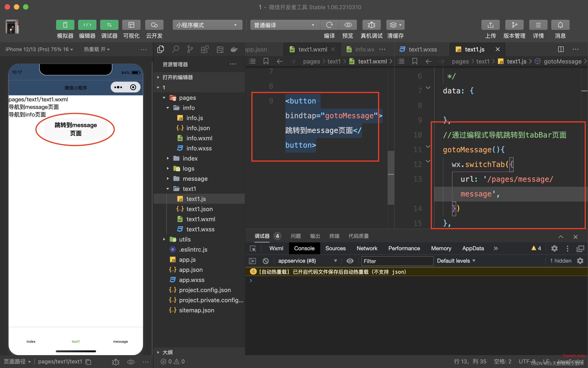Open the Wxml devtools tab
588x368 pixels.
coord(276,248)
